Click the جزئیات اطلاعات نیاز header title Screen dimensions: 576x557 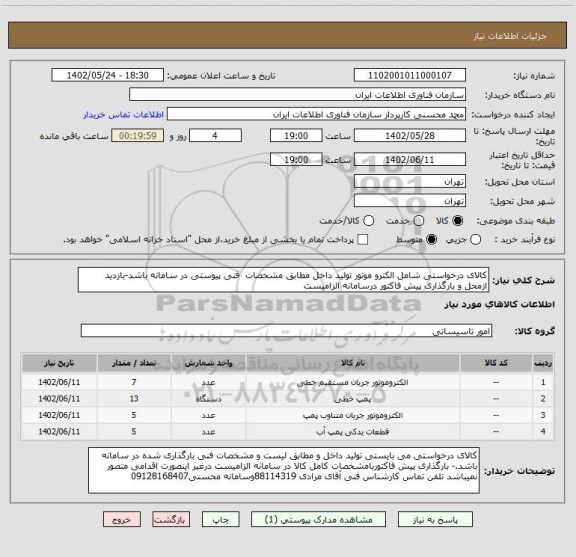(x=510, y=36)
